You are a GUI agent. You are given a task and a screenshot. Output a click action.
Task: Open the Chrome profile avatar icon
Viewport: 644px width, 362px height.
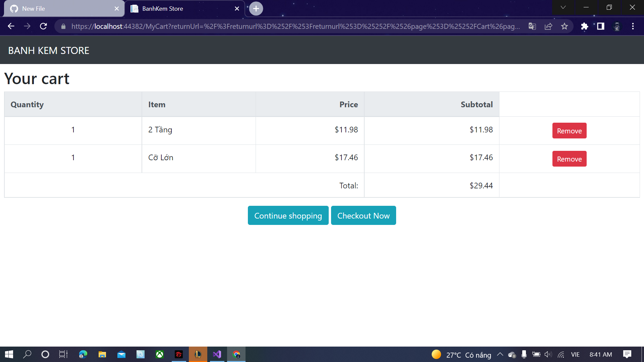click(x=617, y=26)
